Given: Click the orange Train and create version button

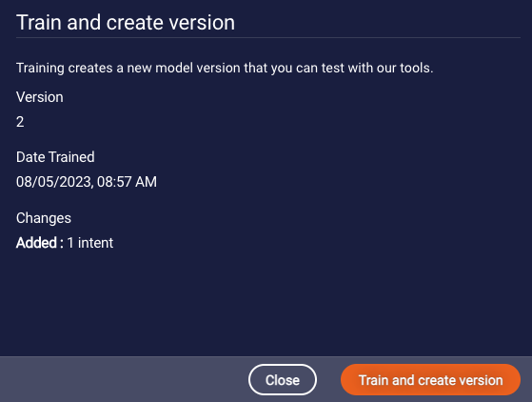Looking at the screenshot, I should (430, 379).
